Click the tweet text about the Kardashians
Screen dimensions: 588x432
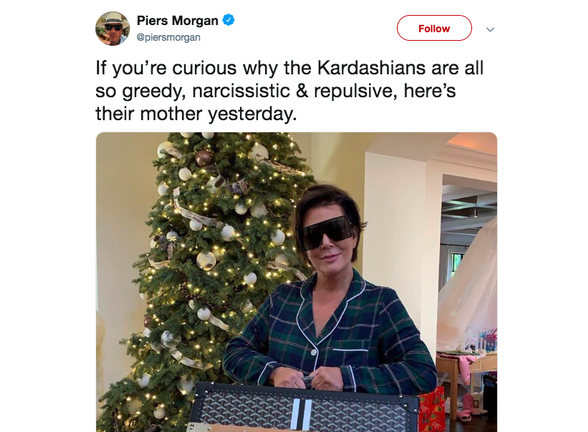[290, 91]
